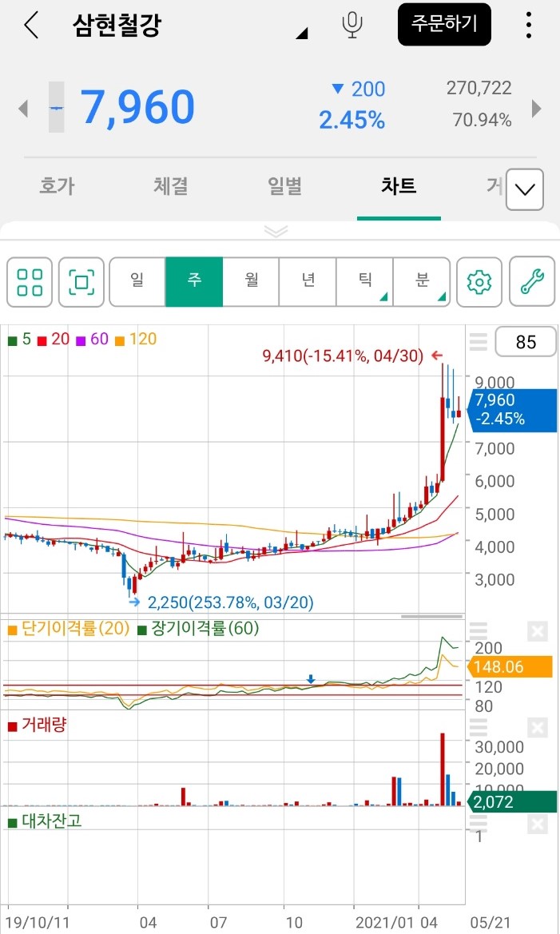Switch to the 체결 tab
This screenshot has width=560, height=934.
coord(170,186)
